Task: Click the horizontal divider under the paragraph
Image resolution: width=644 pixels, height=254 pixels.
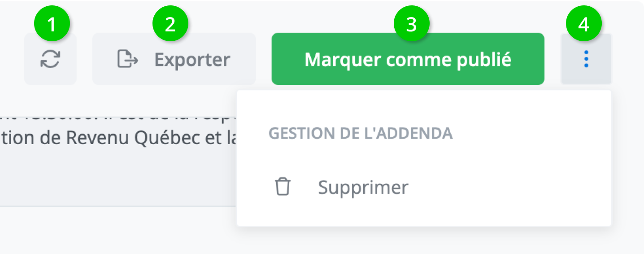Action: 117,206
